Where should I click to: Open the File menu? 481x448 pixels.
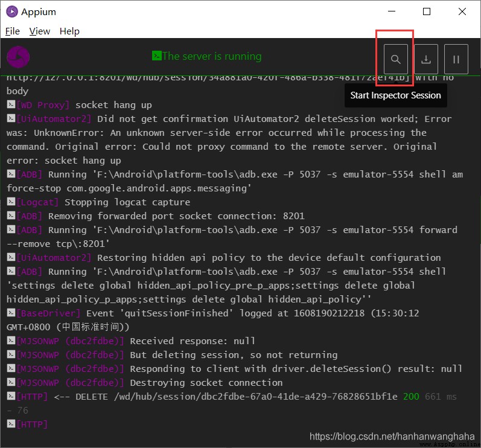pos(13,31)
